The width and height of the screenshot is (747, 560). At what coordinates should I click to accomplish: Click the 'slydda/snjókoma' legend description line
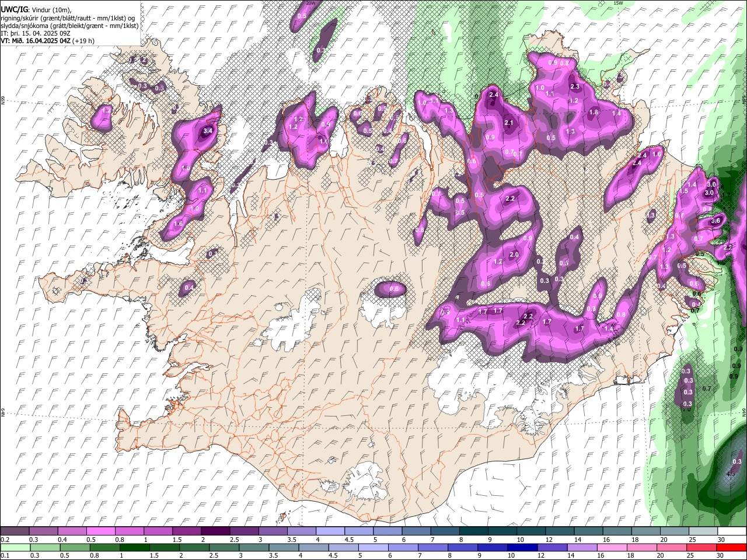pyautogui.click(x=69, y=26)
